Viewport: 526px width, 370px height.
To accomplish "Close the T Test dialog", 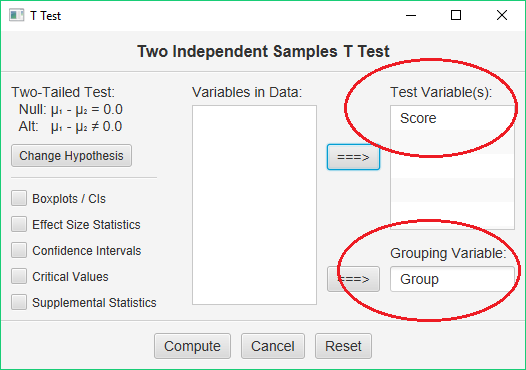I will tap(502, 15).
